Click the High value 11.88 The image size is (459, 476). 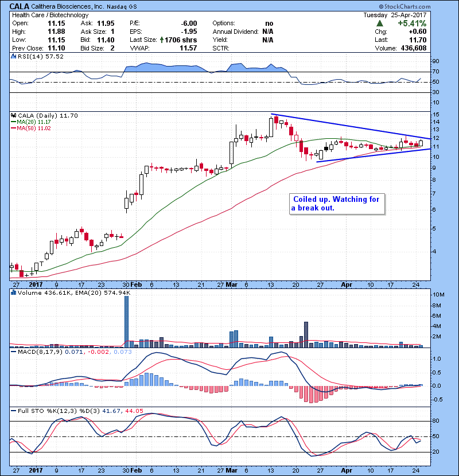pyautogui.click(x=56, y=32)
